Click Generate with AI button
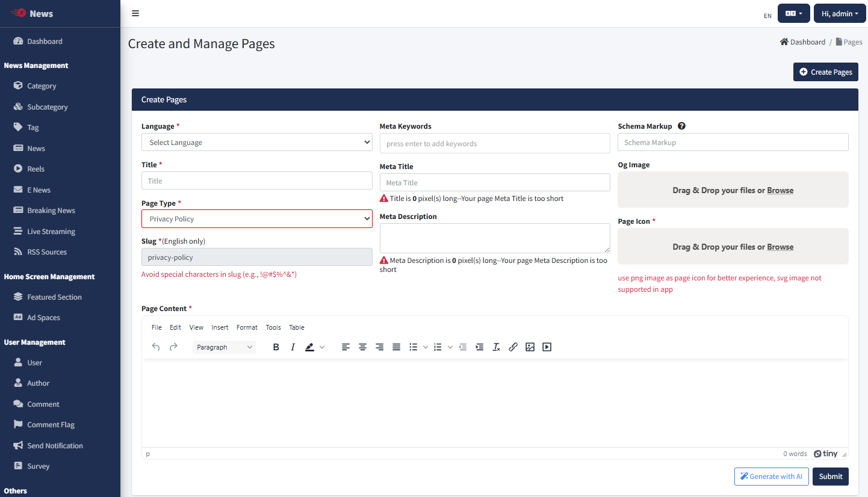 click(771, 477)
